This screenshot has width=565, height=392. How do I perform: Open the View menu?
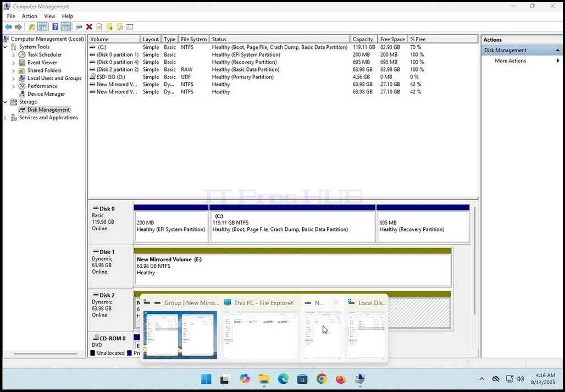49,16
